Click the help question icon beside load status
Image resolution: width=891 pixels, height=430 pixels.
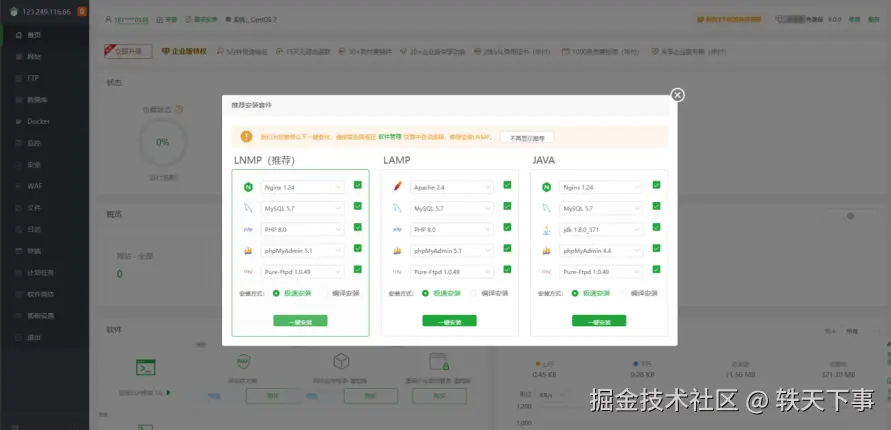click(x=178, y=109)
